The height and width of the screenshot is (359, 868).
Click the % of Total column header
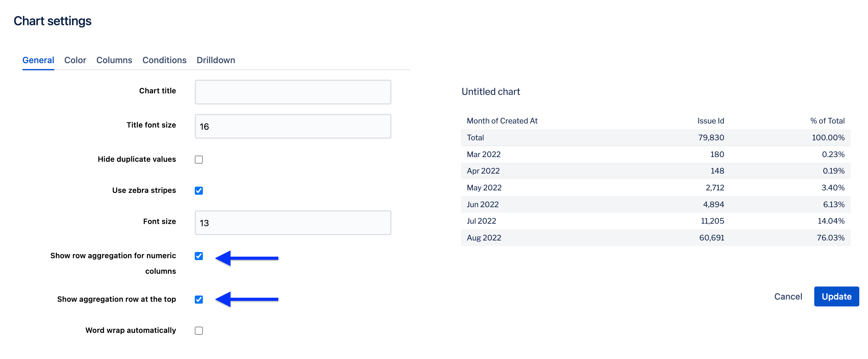coord(827,121)
